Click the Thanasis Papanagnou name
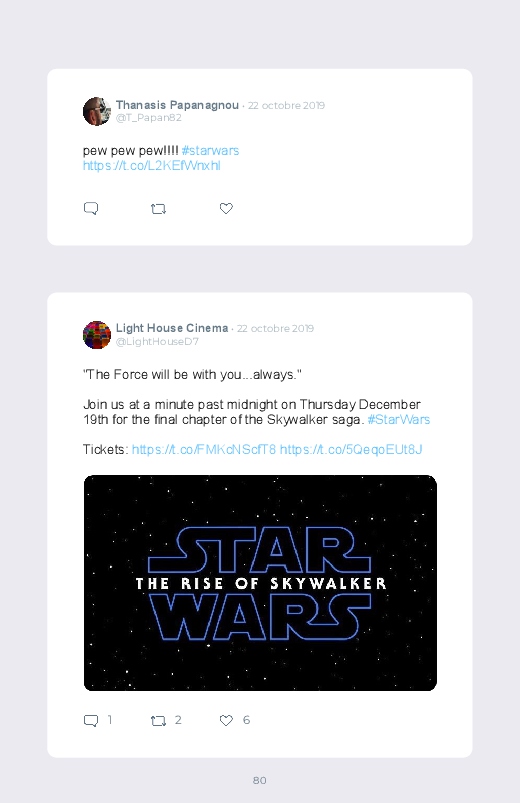Screen dimensions: 520x803 point(177,105)
